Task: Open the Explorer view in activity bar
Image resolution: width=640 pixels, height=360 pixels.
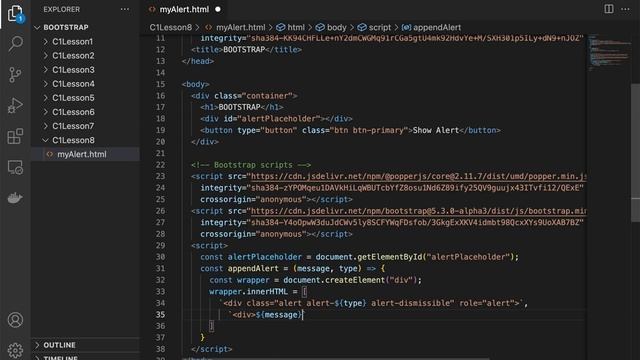Action: coord(15,13)
